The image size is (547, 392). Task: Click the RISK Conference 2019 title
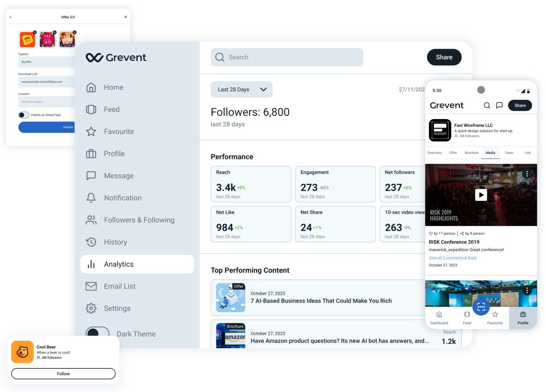454,242
